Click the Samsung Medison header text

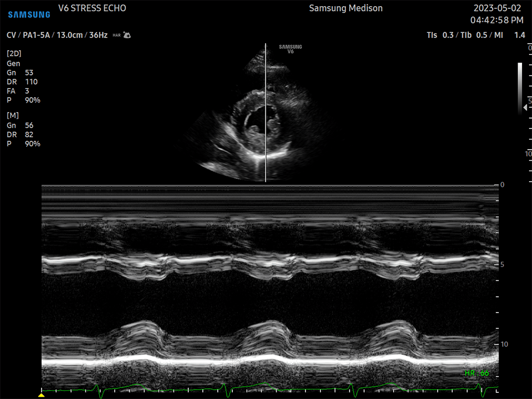345,8
